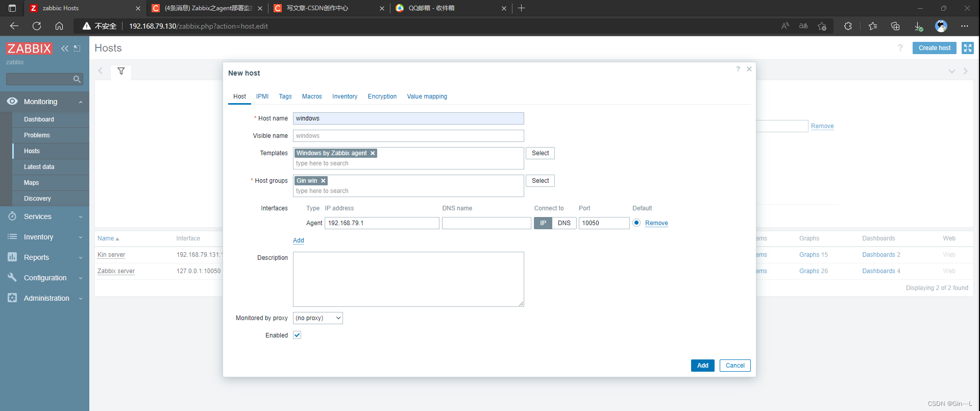980x411 pixels.
Task: Open Monitored by proxy dropdown
Action: click(x=317, y=318)
